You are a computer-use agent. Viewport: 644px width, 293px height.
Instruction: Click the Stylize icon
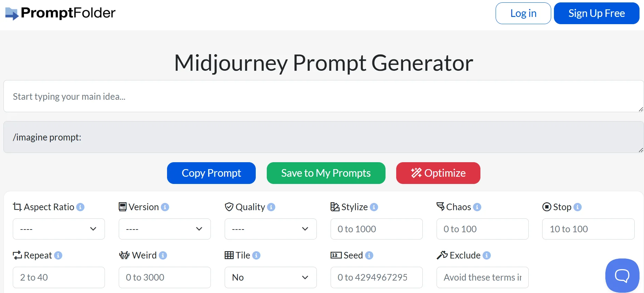(x=335, y=207)
